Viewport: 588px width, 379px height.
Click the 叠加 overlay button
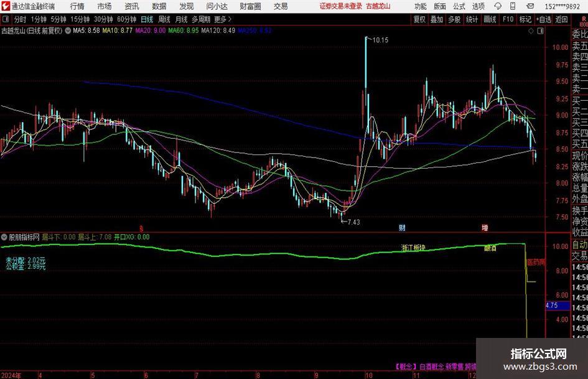pos(437,19)
